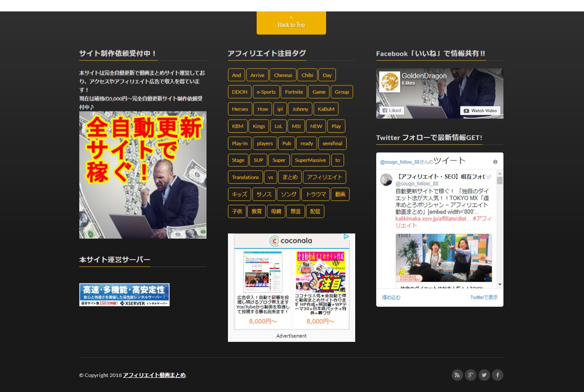Open the 'Game' tag
The height and width of the screenshot is (392, 584).
319,92
